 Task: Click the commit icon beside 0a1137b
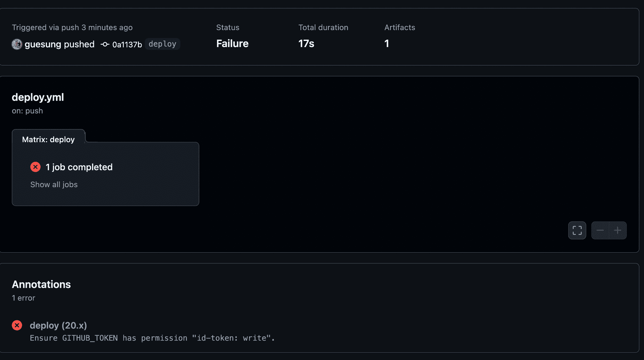click(x=105, y=44)
